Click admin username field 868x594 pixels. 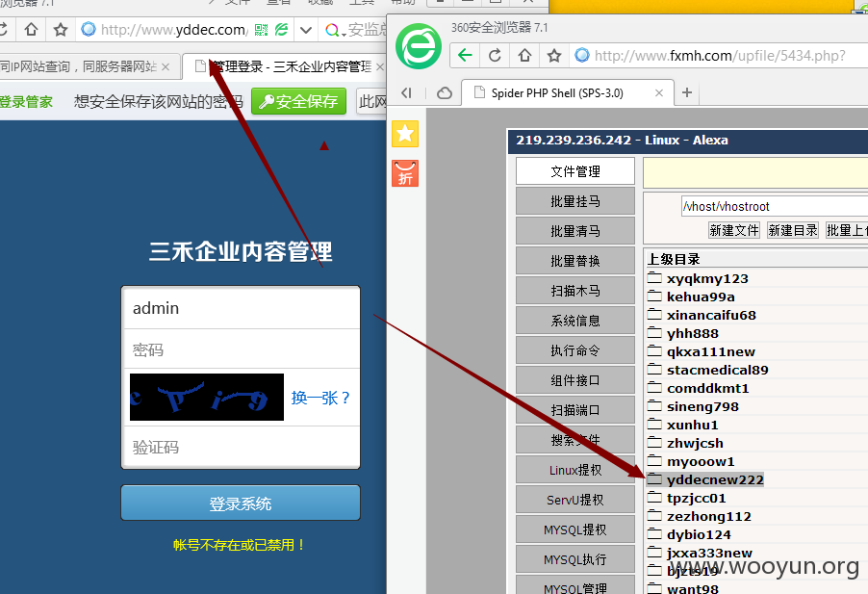[241, 308]
